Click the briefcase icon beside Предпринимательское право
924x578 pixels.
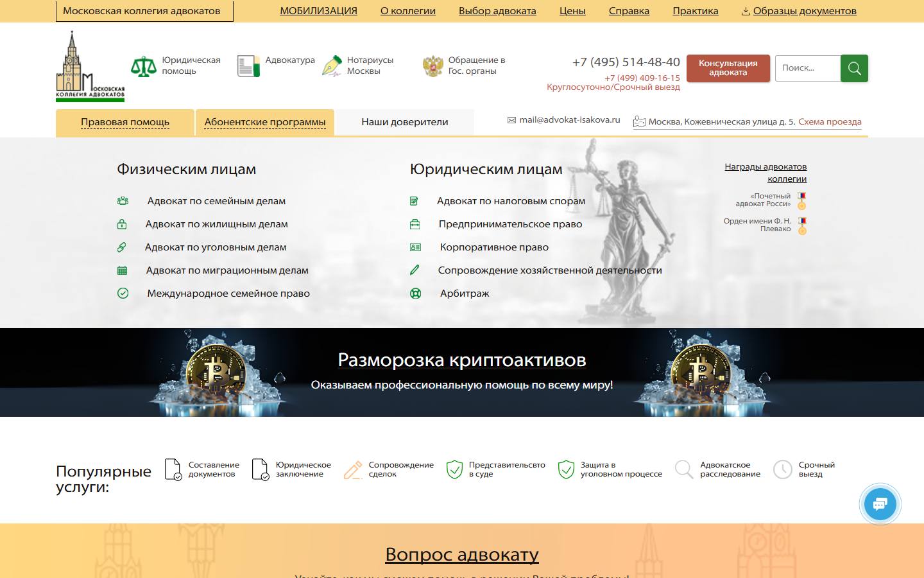click(415, 224)
